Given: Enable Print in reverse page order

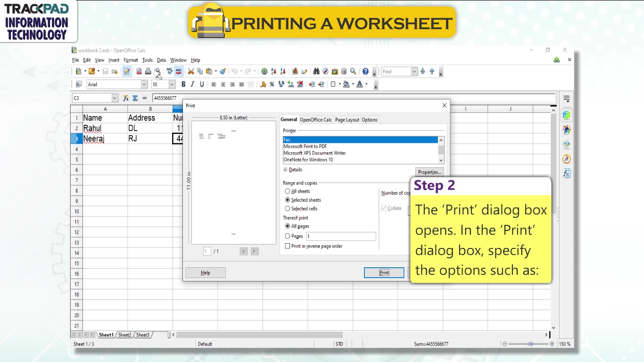Looking at the screenshot, I should (288, 246).
